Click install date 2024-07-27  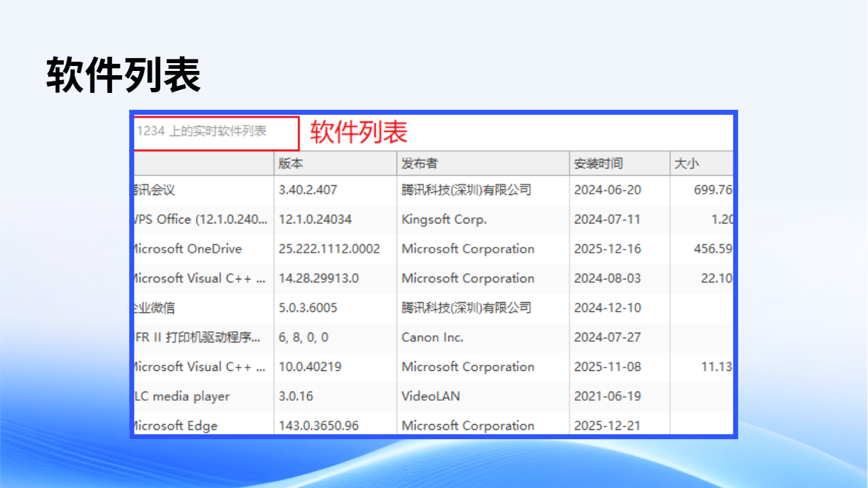(607, 338)
